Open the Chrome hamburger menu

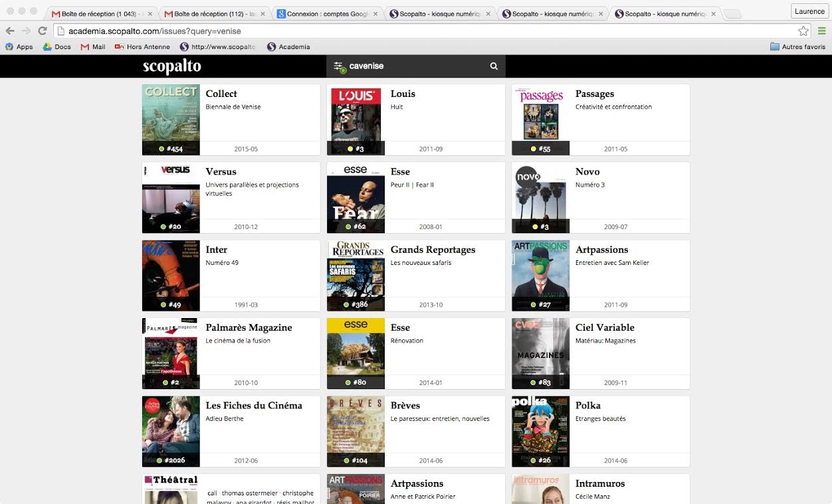(x=821, y=31)
